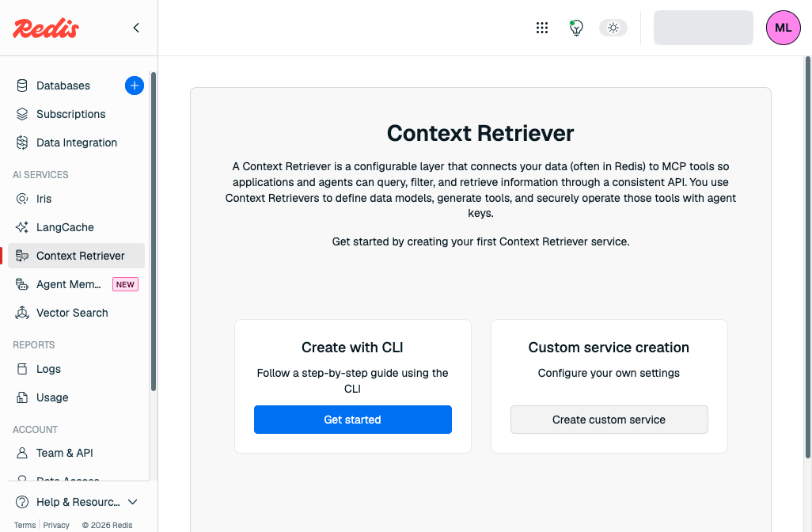Click the Agent Memory icon
The image size is (812, 532).
coord(21,284)
